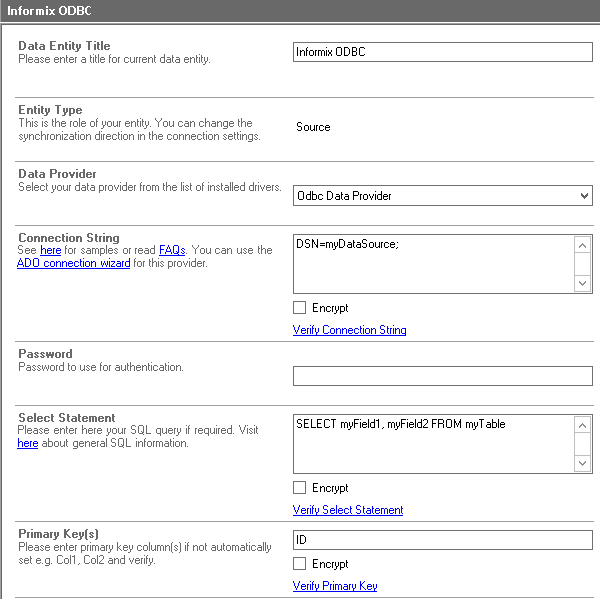Click the Password input field
The image size is (600, 599).
pos(442,376)
